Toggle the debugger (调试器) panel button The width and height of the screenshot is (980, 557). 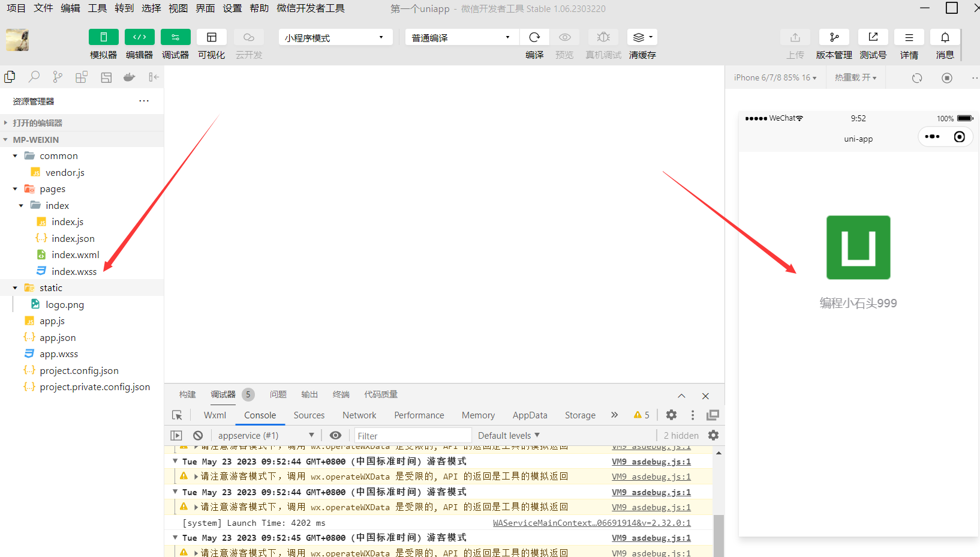(x=175, y=37)
